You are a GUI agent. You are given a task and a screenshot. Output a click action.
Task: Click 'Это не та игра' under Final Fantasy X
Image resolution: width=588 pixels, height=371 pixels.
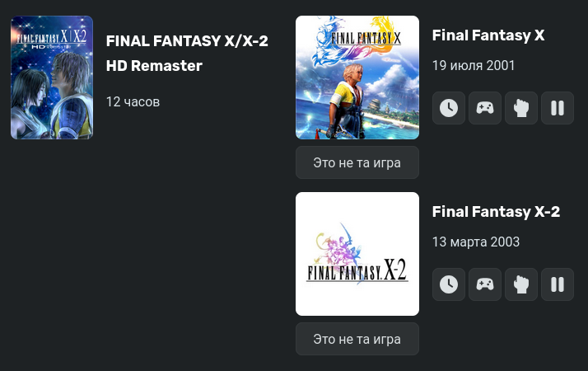pyautogui.click(x=357, y=162)
